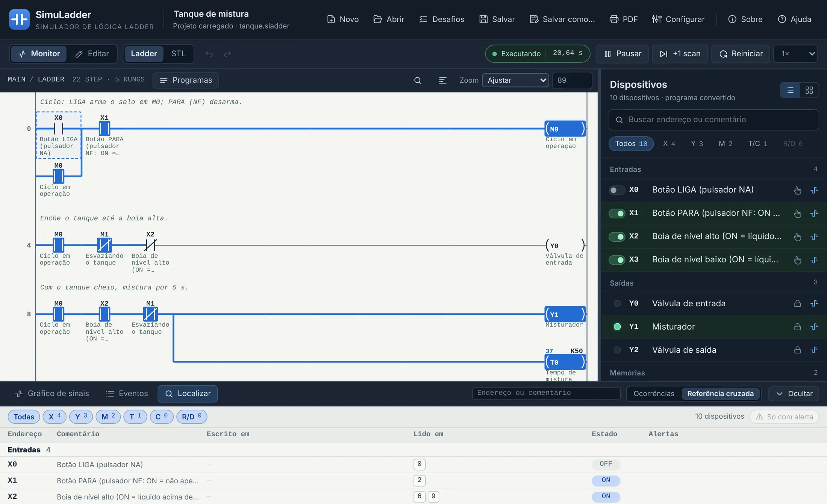Open the ladder search magnifier icon
This screenshot has height=504, width=827.
pyautogui.click(x=418, y=80)
